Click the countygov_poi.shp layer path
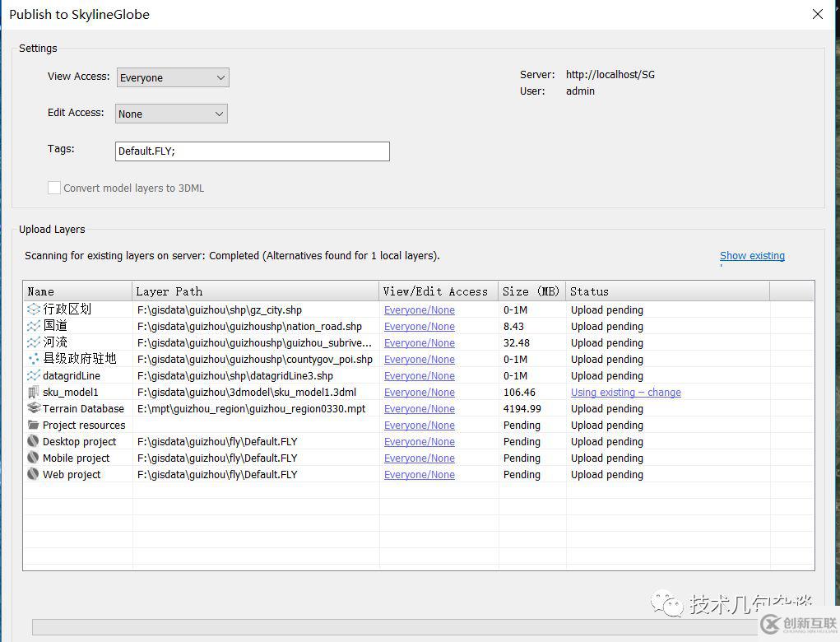Screen dimensions: 840x642 click(x=255, y=359)
